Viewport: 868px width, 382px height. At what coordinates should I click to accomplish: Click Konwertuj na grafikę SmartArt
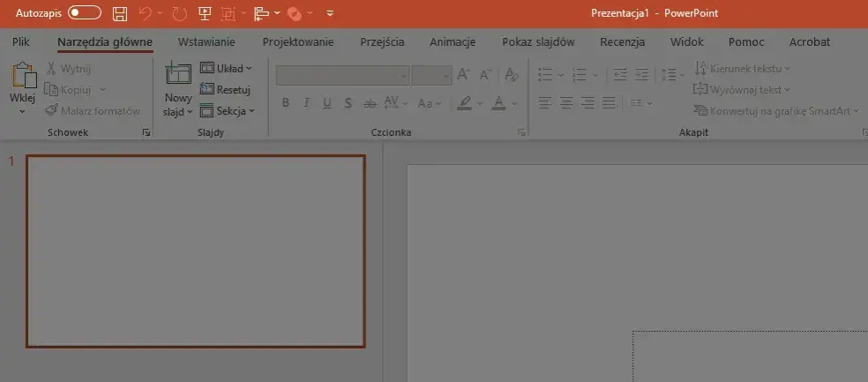coord(776,111)
